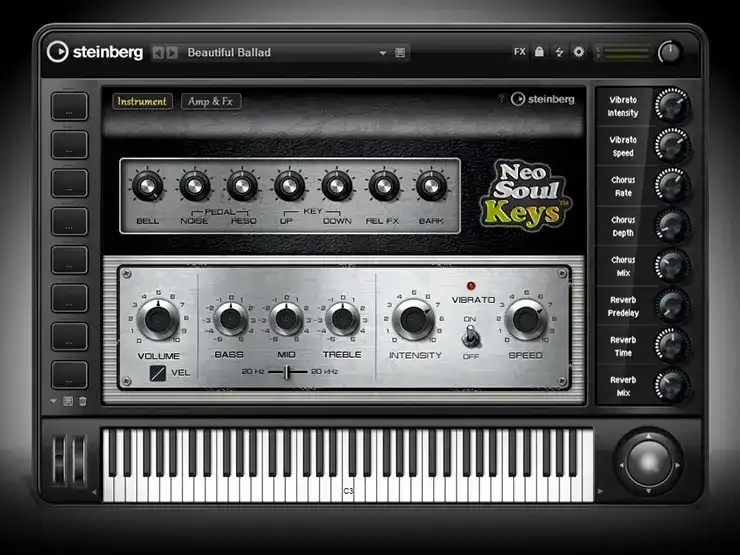Click the VEL velocity curve icon
740x555 pixels.
[158, 373]
